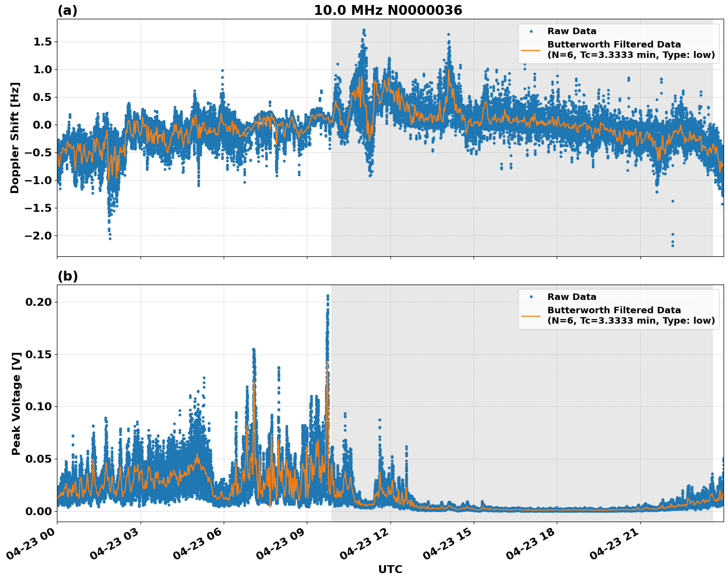Click the tallest Peak Voltage spike near 04-23 10
The image size is (728, 580).
pyautogui.click(x=327, y=295)
